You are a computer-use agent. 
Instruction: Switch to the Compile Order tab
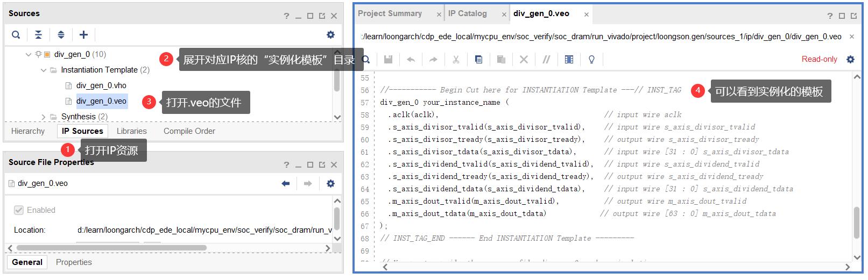[x=189, y=131]
